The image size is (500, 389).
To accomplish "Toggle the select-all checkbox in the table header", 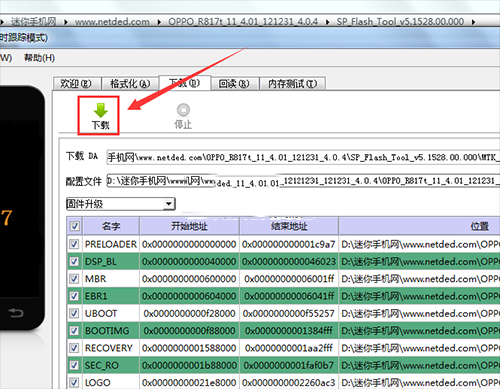I will pos(74,226).
